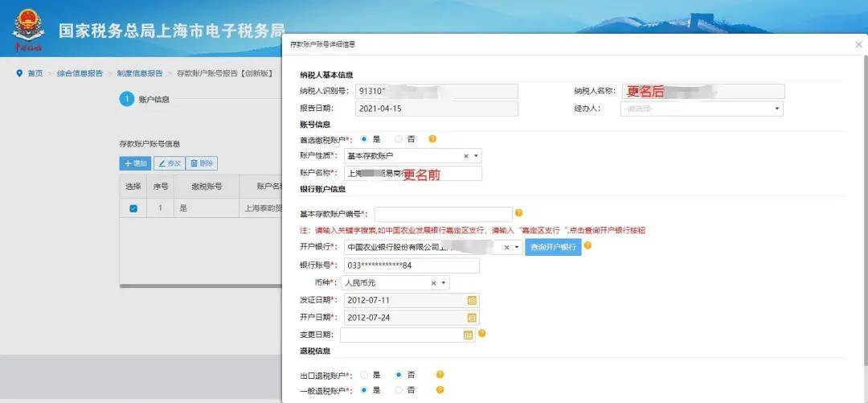Image resolution: width=868 pixels, height=403 pixels.
Task: Click the 纳税人识别号 field
Action: tap(436, 92)
